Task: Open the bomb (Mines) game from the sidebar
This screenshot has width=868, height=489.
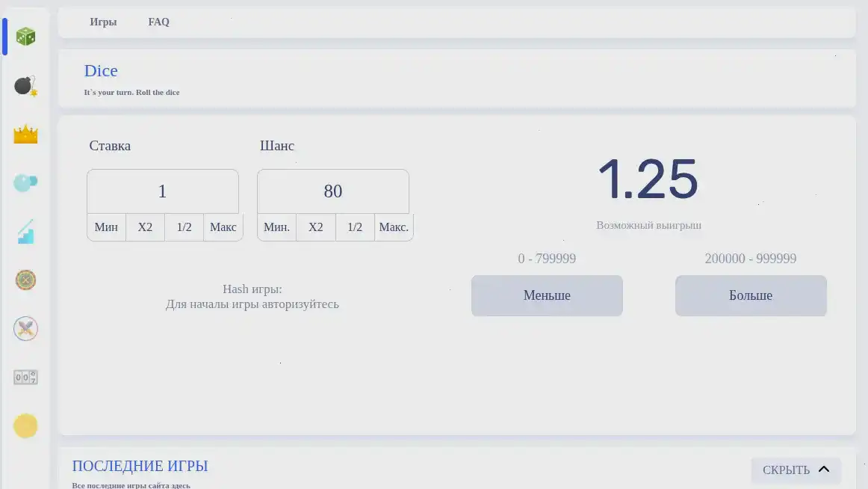Action: click(25, 84)
